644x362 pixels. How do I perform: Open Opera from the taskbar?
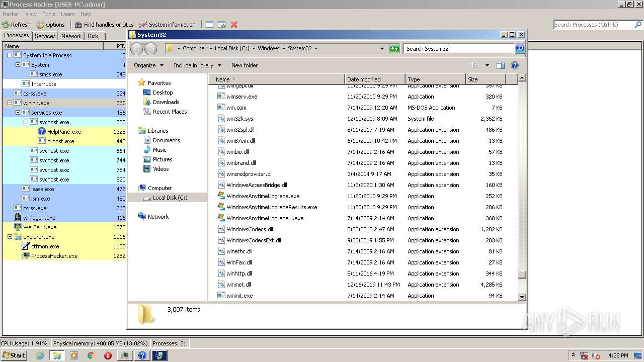(108, 355)
